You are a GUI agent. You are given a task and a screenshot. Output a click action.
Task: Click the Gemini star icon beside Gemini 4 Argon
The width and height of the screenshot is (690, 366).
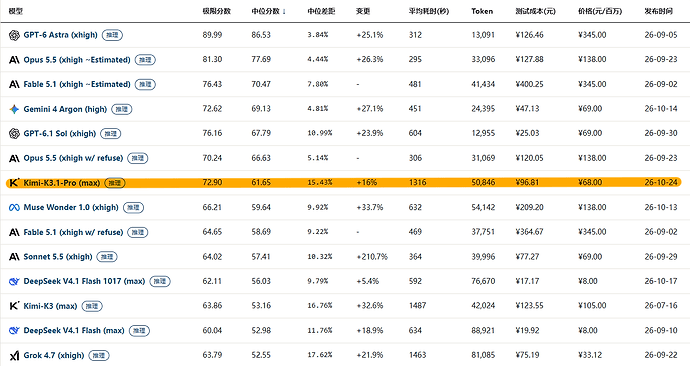tap(14, 109)
